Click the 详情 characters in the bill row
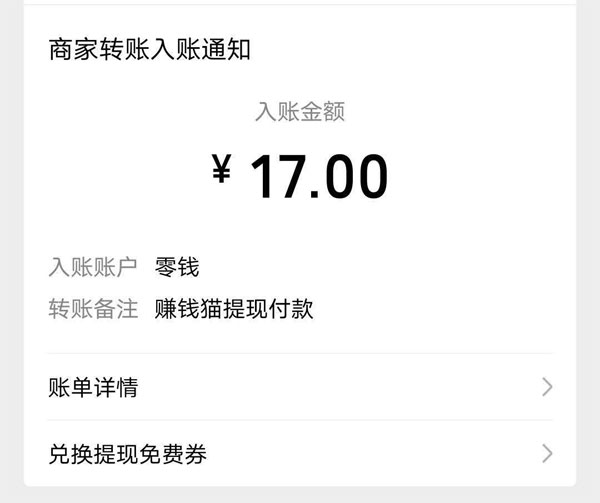This screenshot has width=600, height=503. [x=116, y=387]
